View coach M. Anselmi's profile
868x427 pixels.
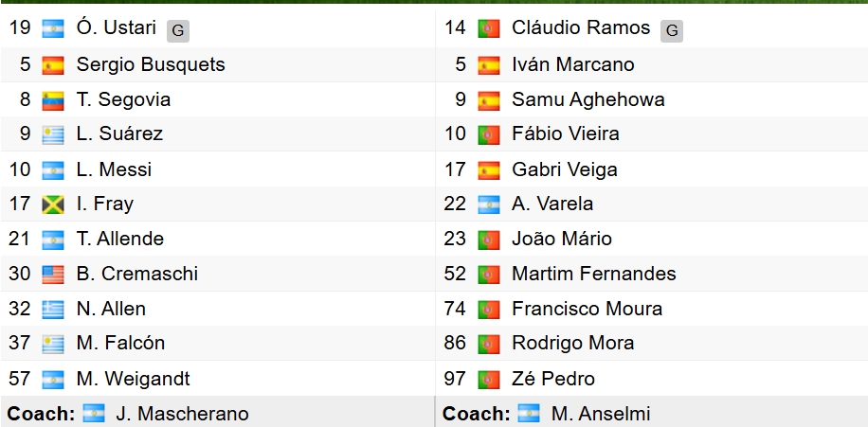pos(601,414)
